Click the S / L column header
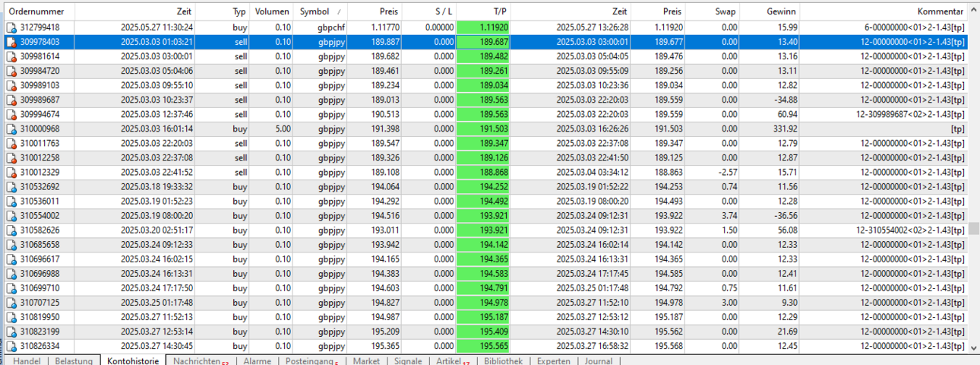980x365 pixels. (429, 11)
